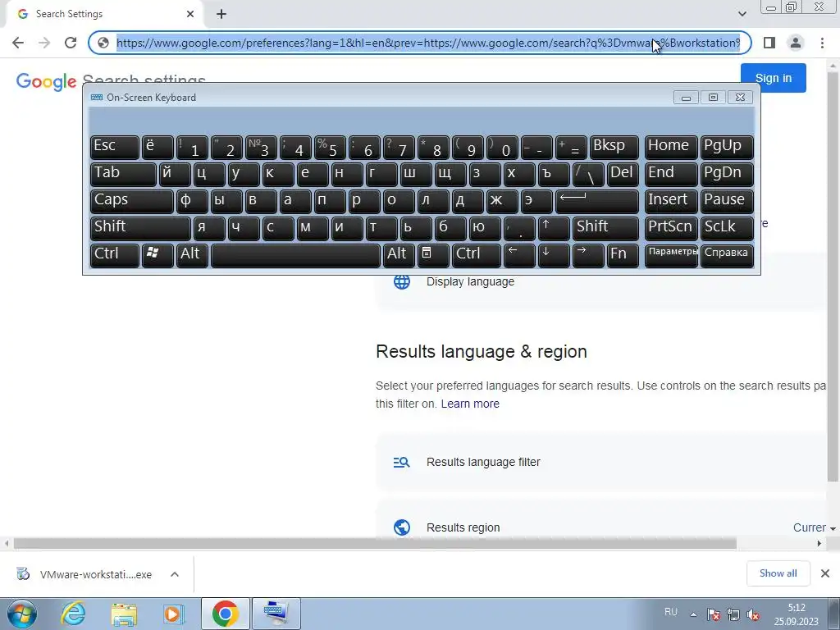The image size is (840, 630).
Task: Click the Windows logo key on keyboard
Action: pyautogui.click(x=157, y=256)
